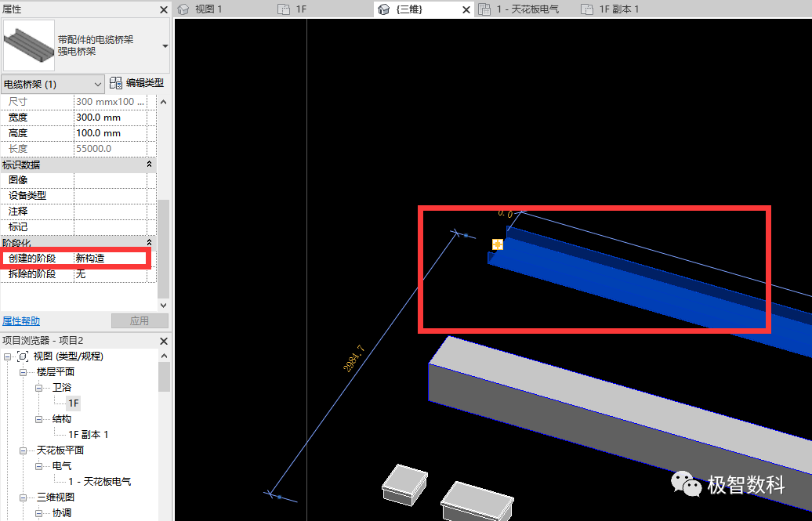The image size is (812, 521).
Task: Collapse the 标识数据 section
Action: click(150, 165)
